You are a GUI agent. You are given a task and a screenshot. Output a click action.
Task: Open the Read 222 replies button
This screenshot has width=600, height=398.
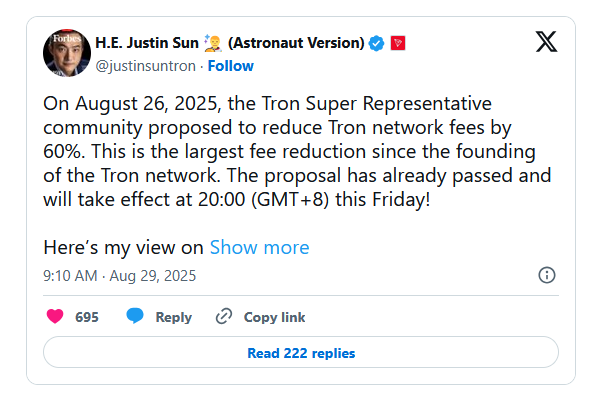pos(301,352)
